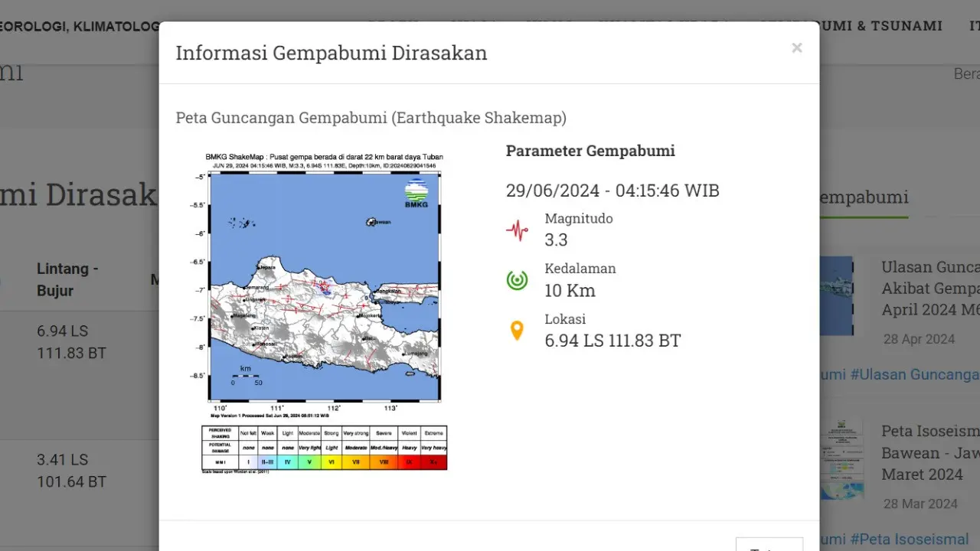Click the Ulasan Guncangan article thumbnail in background
This screenshot has width=980, height=551.
[x=836, y=295]
